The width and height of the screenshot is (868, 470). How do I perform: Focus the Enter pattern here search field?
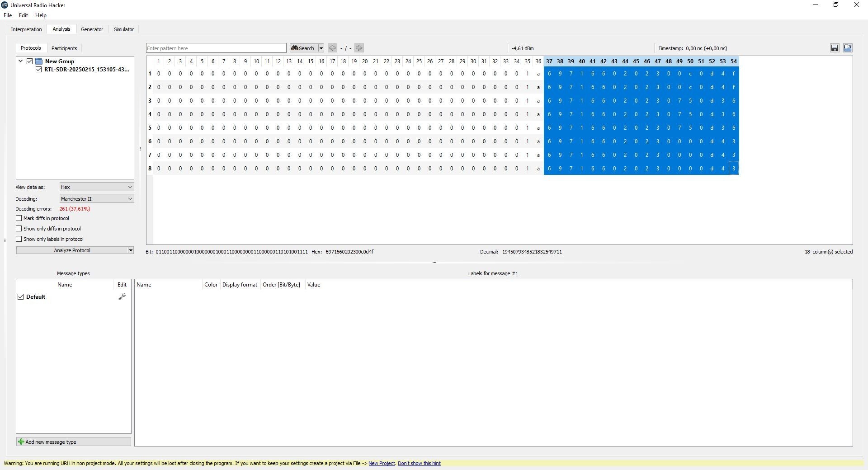coord(216,48)
